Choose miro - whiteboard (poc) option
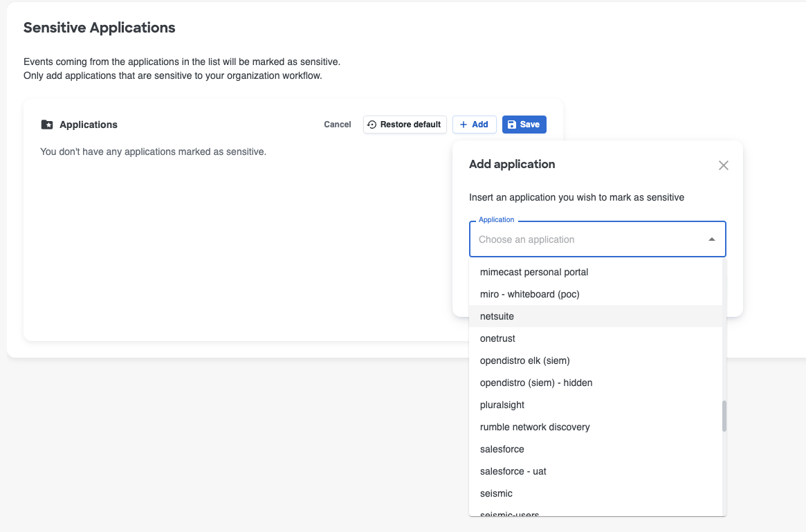The width and height of the screenshot is (806, 532). tap(529, 294)
